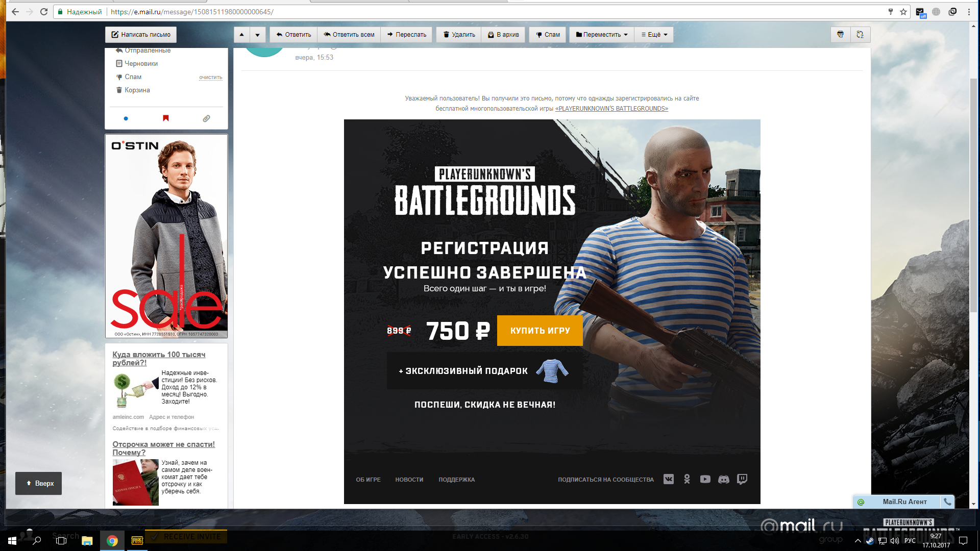Open the VK community icon in email footer
The height and width of the screenshot is (551, 980).
[669, 479]
